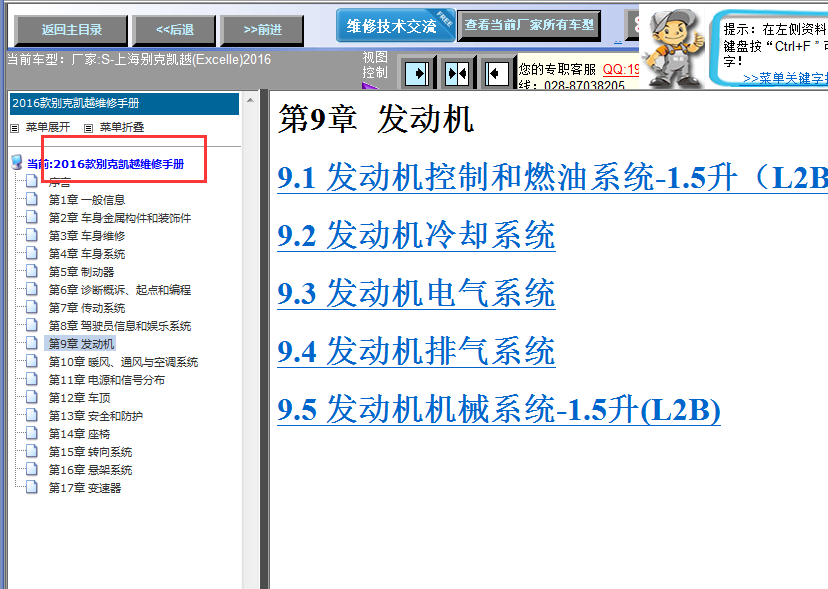The image size is (828, 589).
Task: Click the page icon beside 序言
Action: point(32,181)
